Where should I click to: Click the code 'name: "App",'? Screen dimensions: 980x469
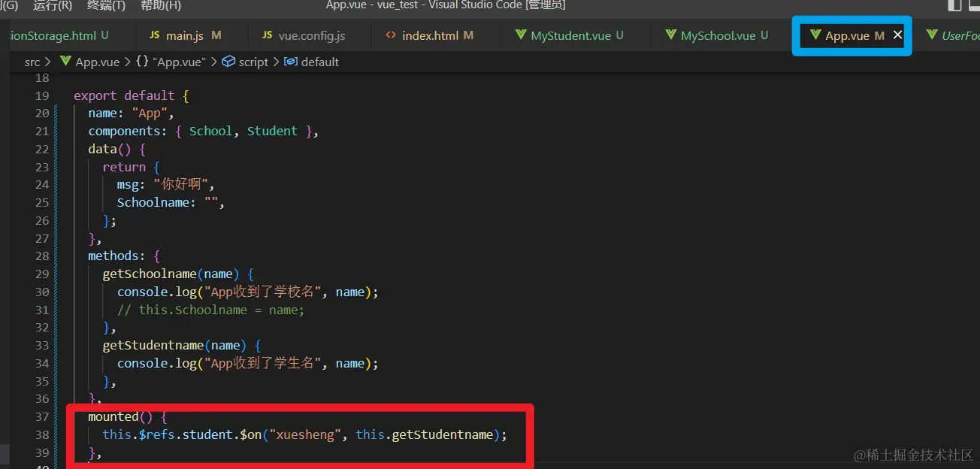tap(131, 113)
